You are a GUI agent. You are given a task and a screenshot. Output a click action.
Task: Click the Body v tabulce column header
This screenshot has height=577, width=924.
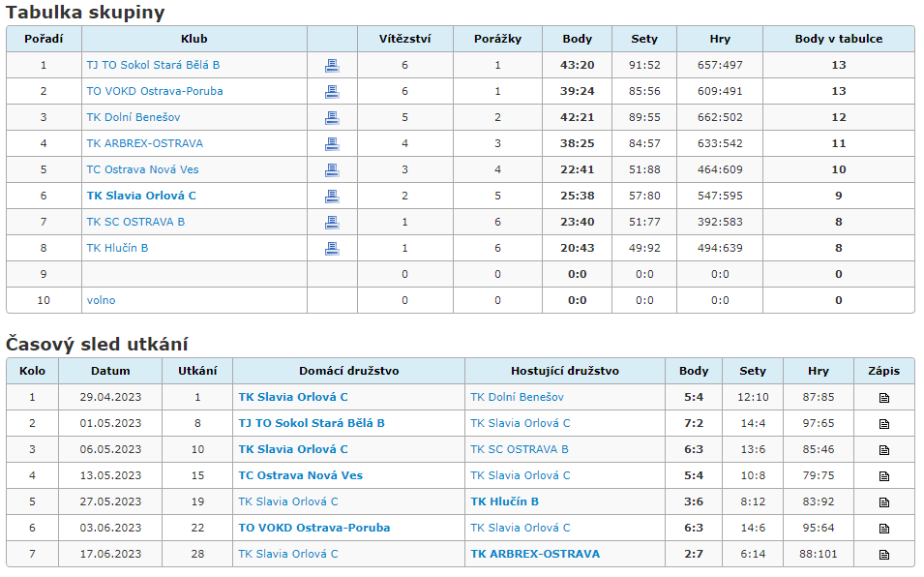point(839,39)
